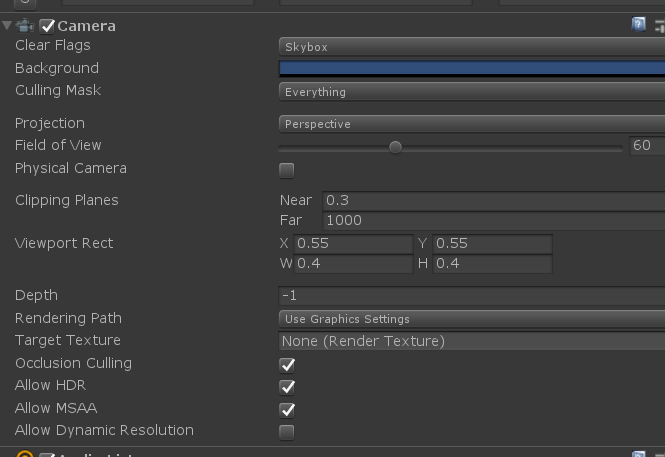Open Projection Perspective dropdown
The width and height of the screenshot is (665, 457).
tap(472, 124)
